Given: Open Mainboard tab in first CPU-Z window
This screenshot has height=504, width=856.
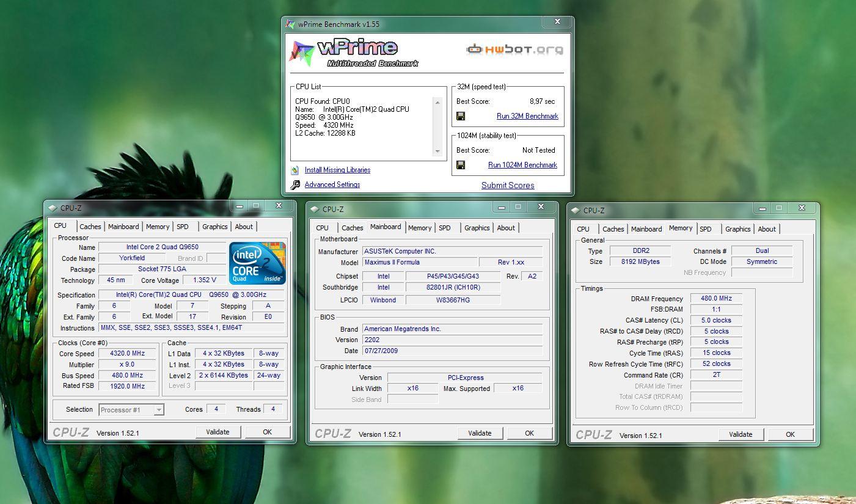Looking at the screenshot, I should click(123, 227).
